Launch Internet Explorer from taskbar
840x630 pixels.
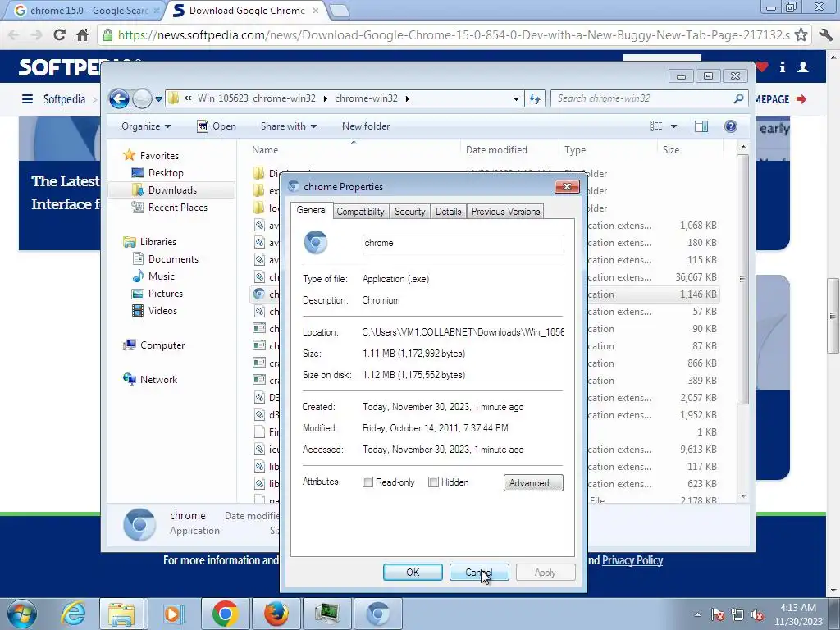[73, 614]
